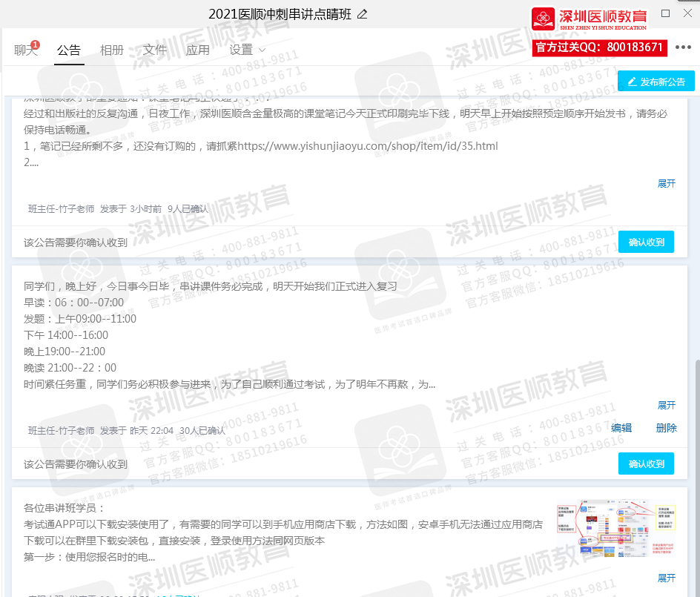The width and height of the screenshot is (700, 597).
Task: Click the 发表于 昨天 22:04 timestamp
Action: [136, 431]
